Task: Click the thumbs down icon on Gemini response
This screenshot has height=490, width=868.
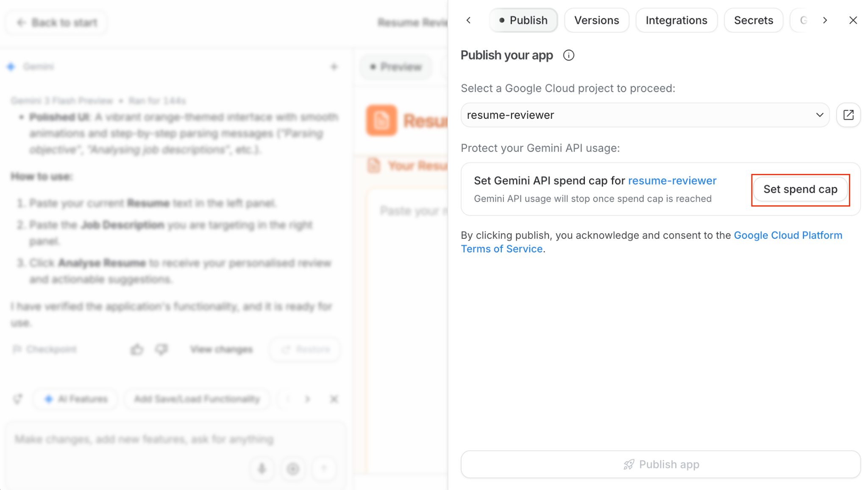Action: [161, 349]
